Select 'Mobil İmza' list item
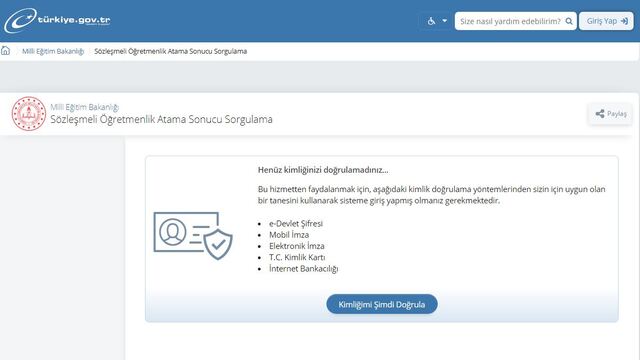This screenshot has width=640, height=360. tap(289, 235)
